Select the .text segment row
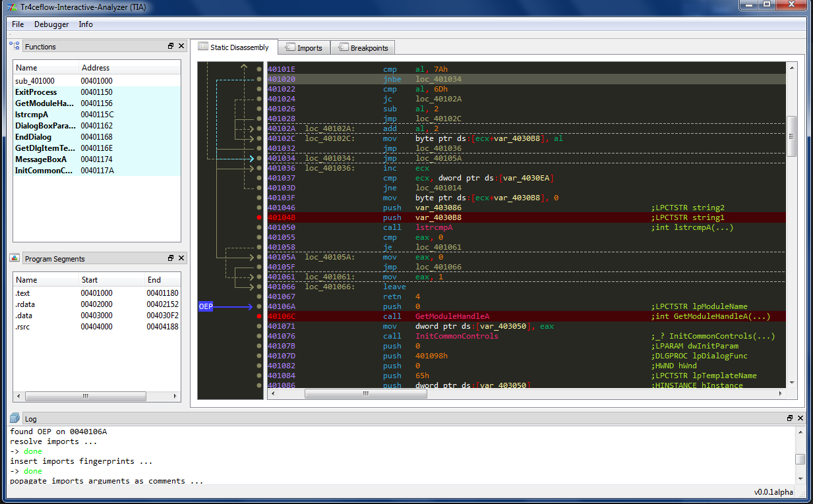Image resolution: width=813 pixels, height=504 pixels. (97, 293)
